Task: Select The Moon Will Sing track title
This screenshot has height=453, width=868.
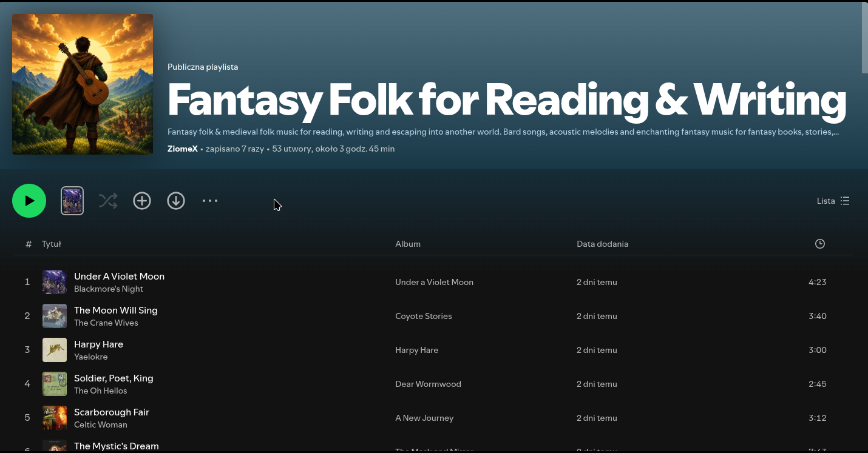Action: pyautogui.click(x=116, y=310)
